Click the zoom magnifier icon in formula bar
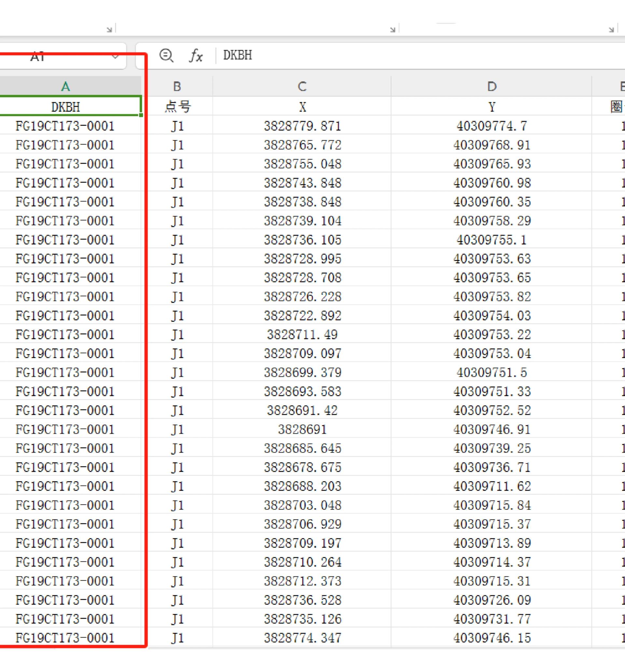The width and height of the screenshot is (625, 672). point(166,55)
